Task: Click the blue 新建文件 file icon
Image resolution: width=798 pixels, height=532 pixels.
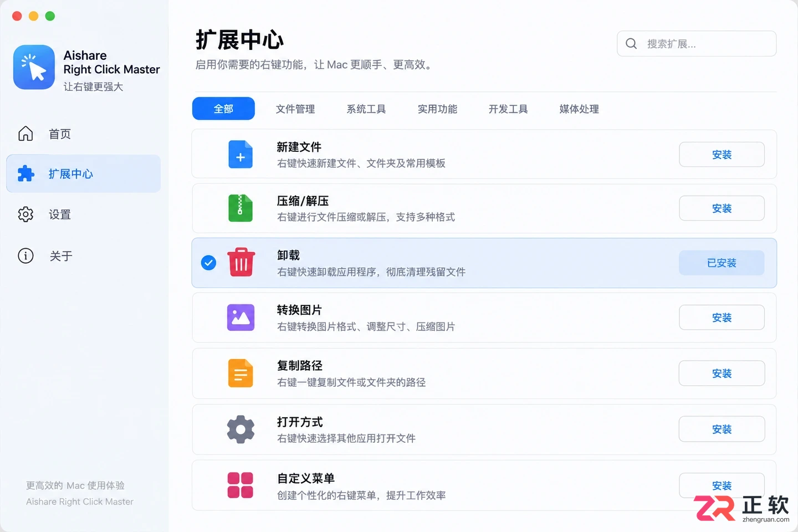Action: click(241, 154)
